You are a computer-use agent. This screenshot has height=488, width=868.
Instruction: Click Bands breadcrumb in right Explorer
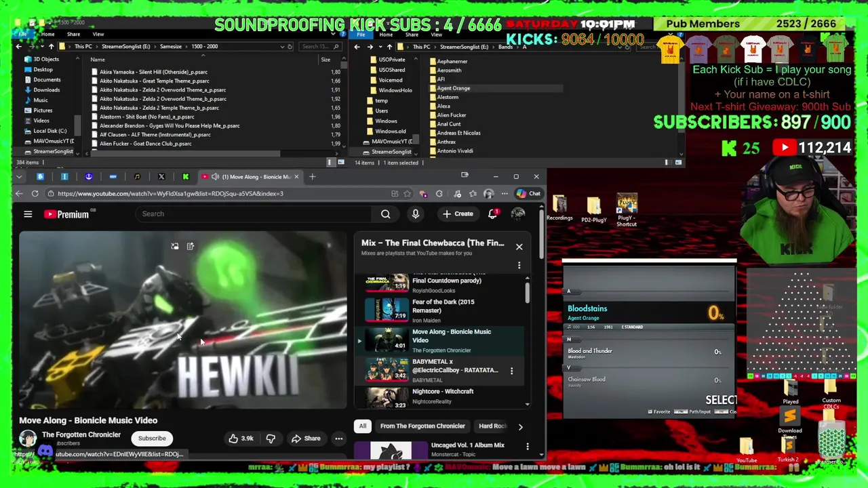(506, 47)
